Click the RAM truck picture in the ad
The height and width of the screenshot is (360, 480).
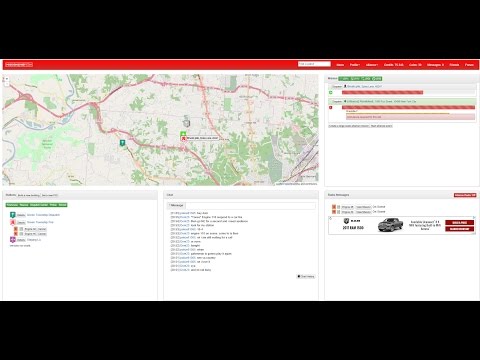point(391,225)
